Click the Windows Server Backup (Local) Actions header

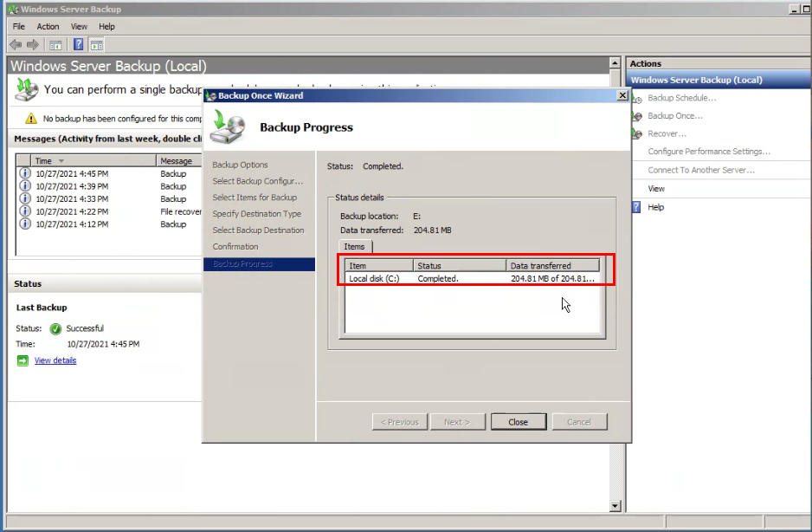point(719,80)
